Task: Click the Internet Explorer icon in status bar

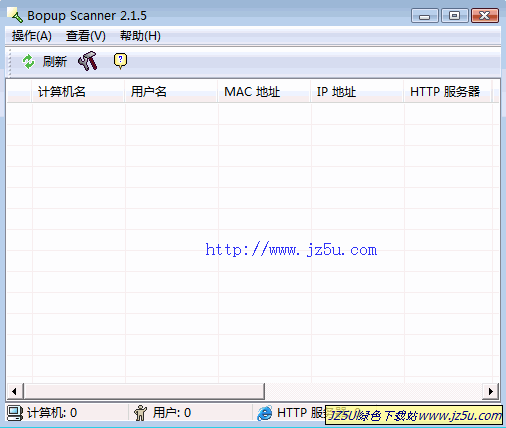Action: point(265,413)
